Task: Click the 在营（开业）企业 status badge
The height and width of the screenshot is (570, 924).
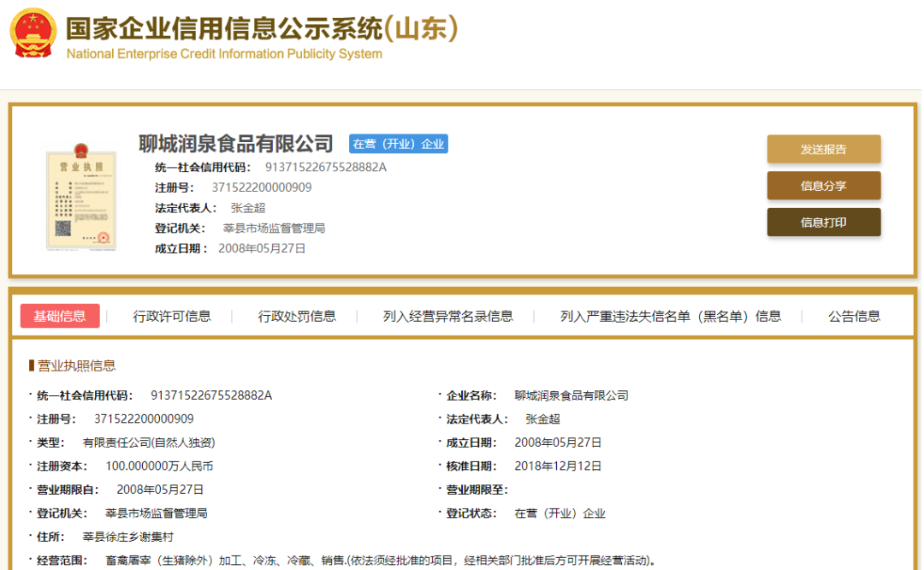Action: (399, 144)
